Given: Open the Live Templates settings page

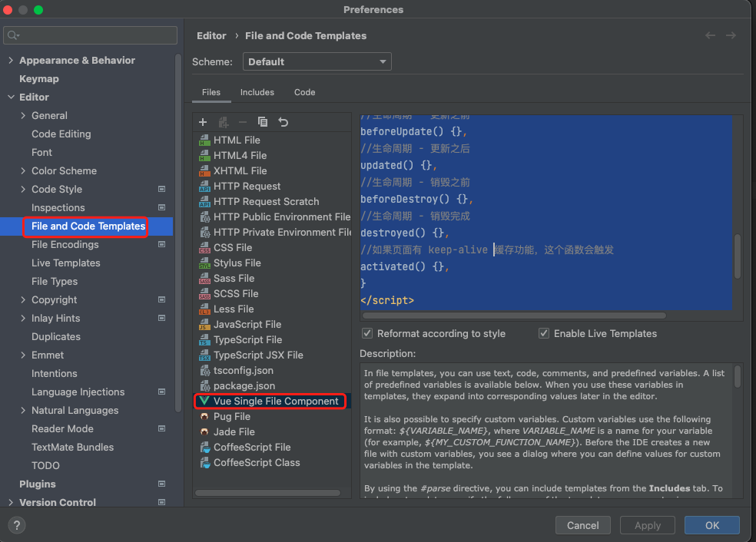Looking at the screenshot, I should coord(65,263).
